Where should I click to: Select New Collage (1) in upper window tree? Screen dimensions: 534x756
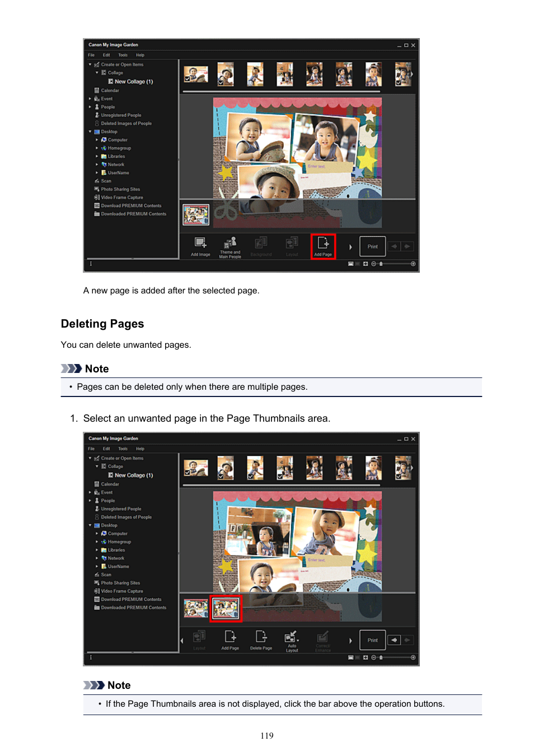tap(130, 82)
